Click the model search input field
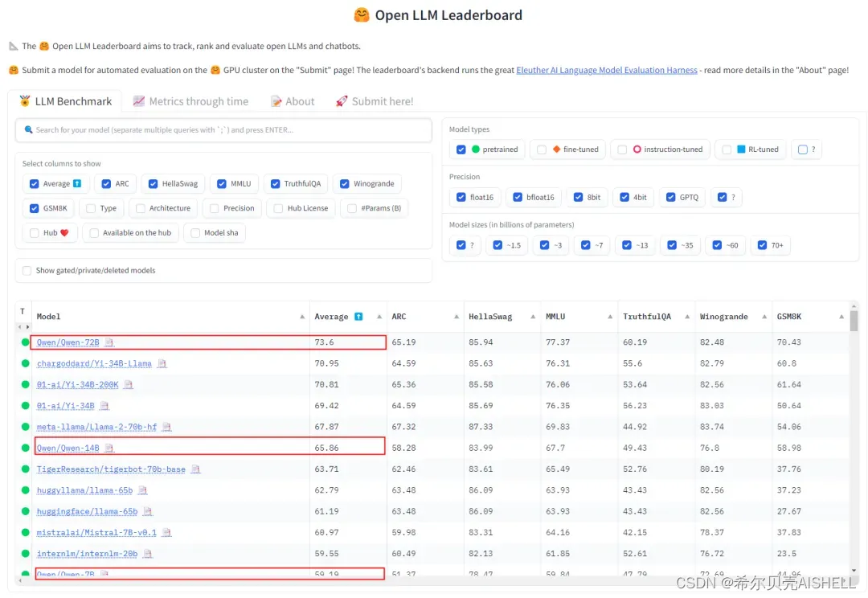This screenshot has width=868, height=598. point(223,130)
